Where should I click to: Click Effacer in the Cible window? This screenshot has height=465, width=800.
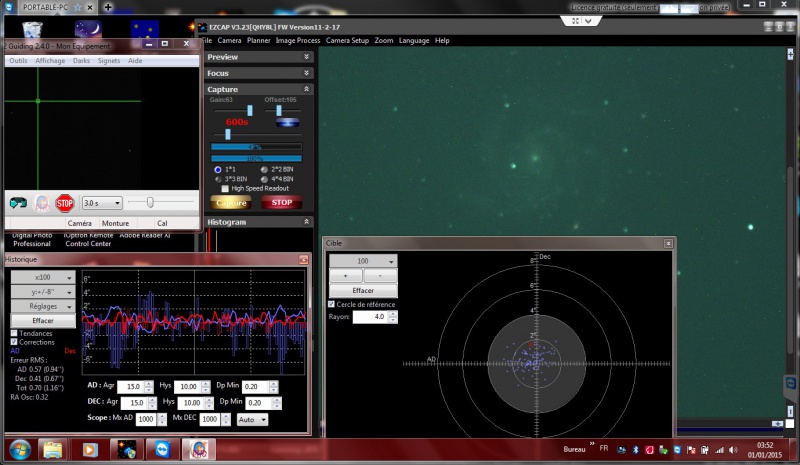363,290
